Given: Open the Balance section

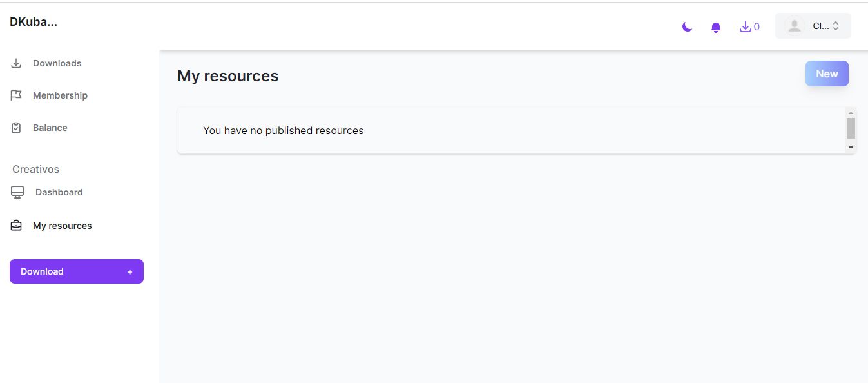Looking at the screenshot, I should [x=50, y=128].
